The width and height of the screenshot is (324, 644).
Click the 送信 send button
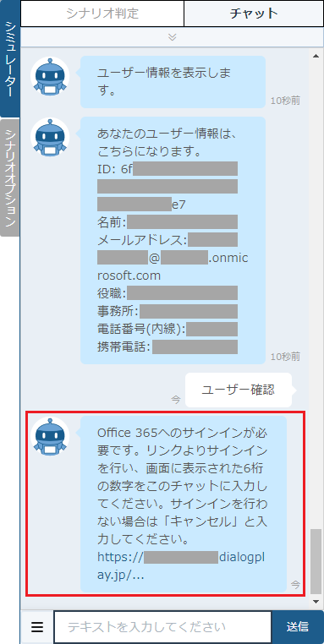pos(298,627)
